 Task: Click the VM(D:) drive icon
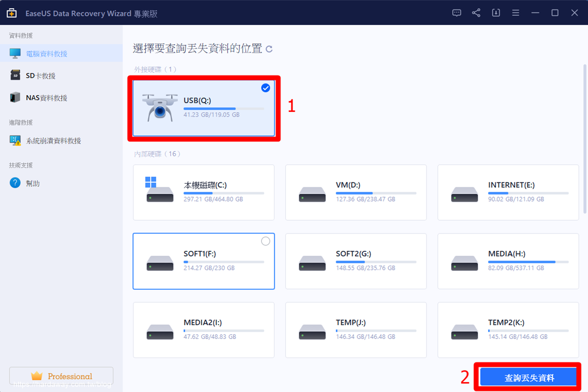click(x=312, y=194)
